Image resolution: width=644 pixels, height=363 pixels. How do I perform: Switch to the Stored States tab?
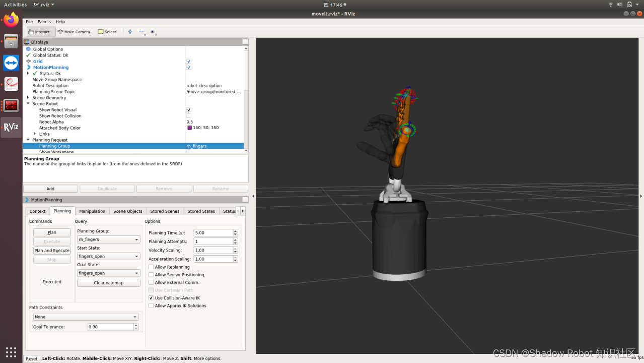point(201,211)
